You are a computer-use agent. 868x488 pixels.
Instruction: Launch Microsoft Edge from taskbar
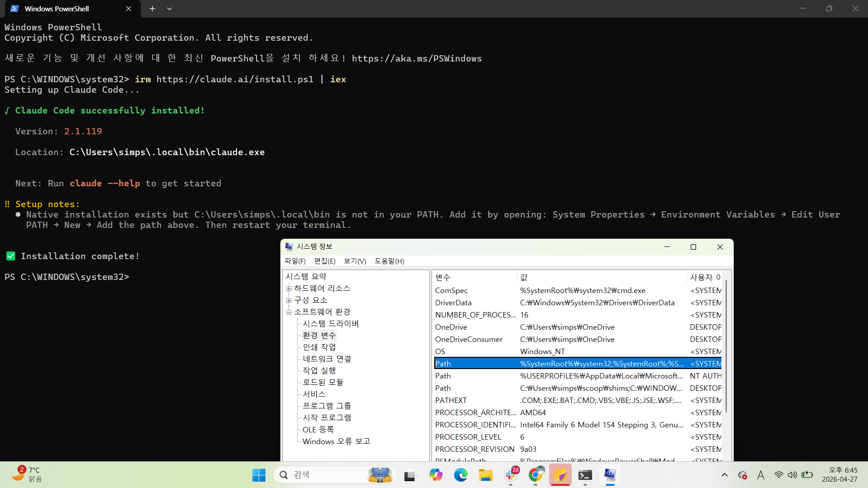(460, 475)
